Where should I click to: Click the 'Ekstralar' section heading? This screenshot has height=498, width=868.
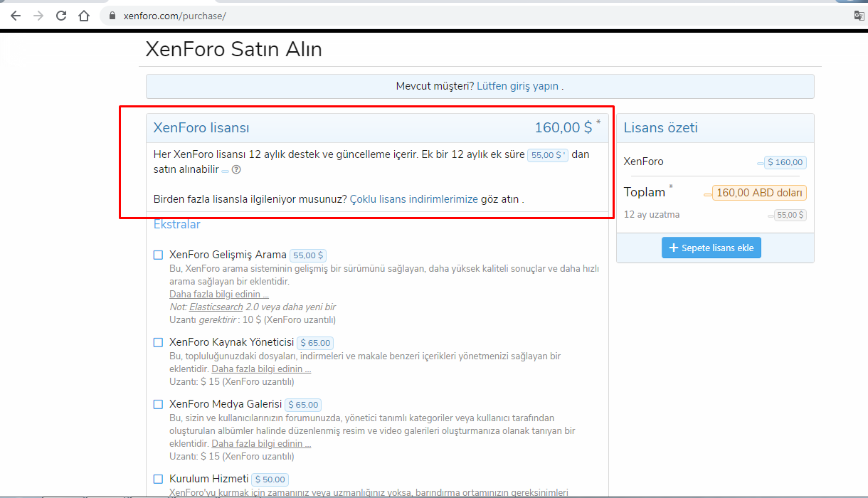pos(177,225)
